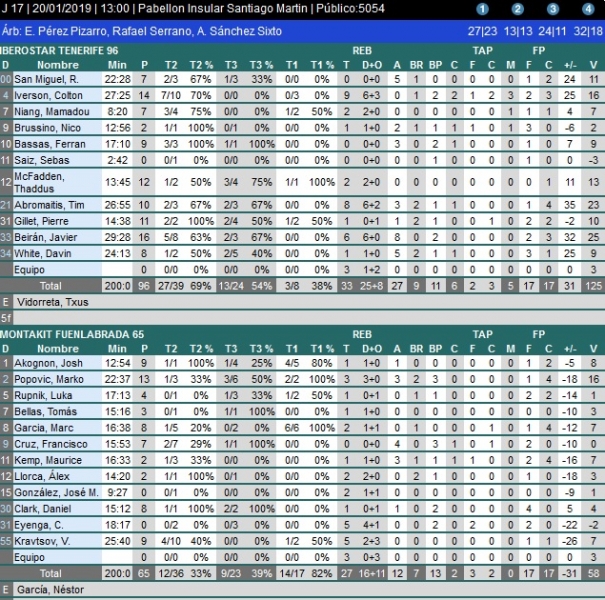Viewport: 605px width, 600px height.
Task: Click Beirán's minutes 29:28
Action: pyautogui.click(x=117, y=238)
